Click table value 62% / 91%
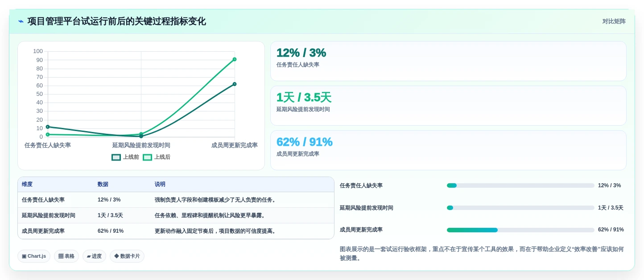Screen dimensions: 644x280 coord(111,231)
